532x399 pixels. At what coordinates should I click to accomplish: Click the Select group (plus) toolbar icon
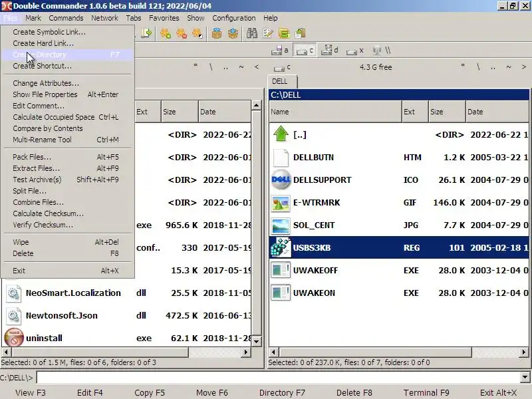point(166,33)
